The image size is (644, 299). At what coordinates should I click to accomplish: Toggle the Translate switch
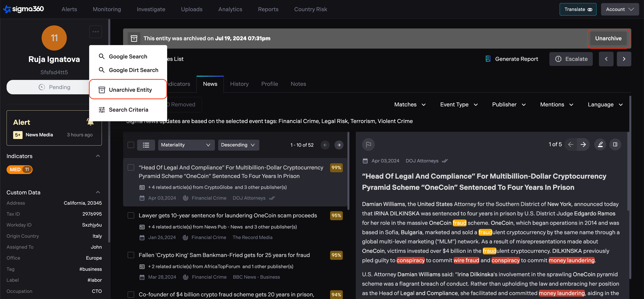tap(590, 9)
